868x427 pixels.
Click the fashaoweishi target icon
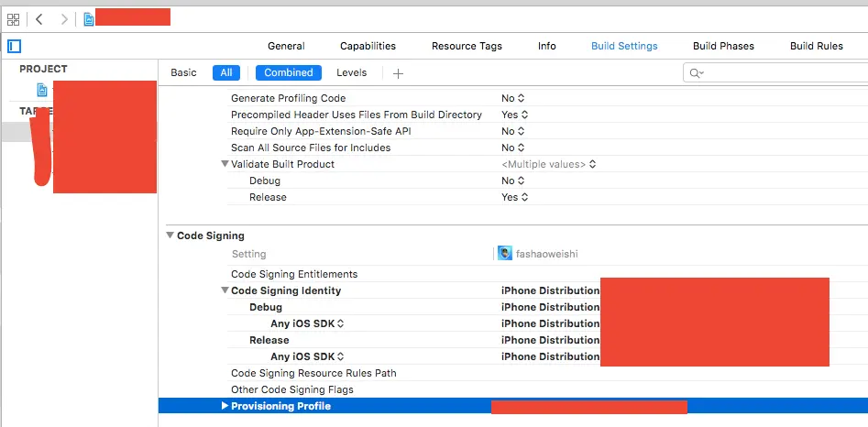click(505, 254)
